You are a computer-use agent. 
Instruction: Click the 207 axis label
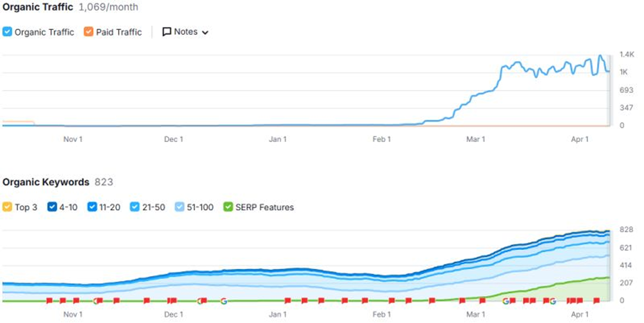click(626, 283)
